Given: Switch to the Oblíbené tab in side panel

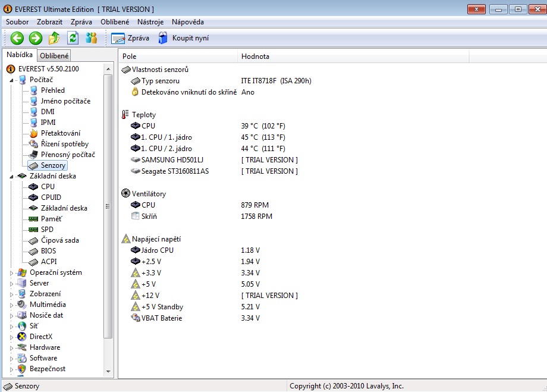Looking at the screenshot, I should click(54, 56).
